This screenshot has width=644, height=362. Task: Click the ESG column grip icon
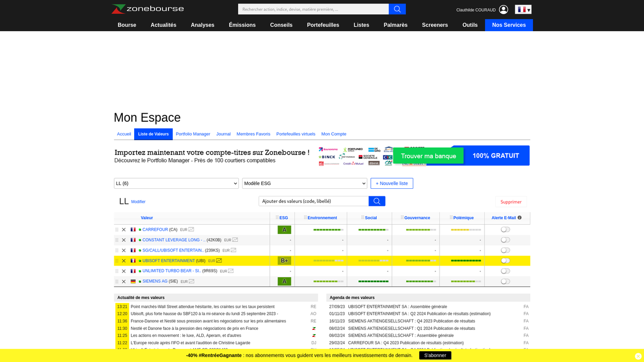click(277, 217)
